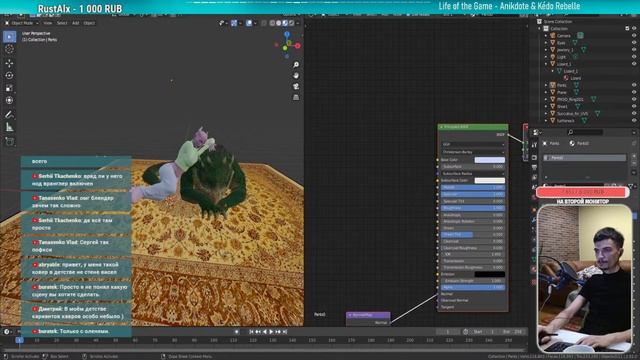Open the Object menu in 3D viewport
The width and height of the screenshot is (640, 360).
tap(89, 23)
